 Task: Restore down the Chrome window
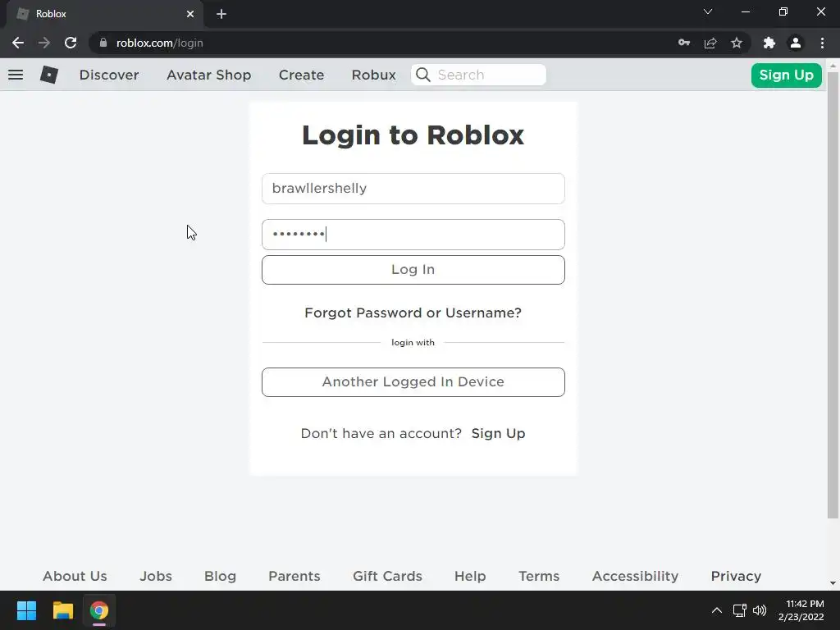point(783,11)
